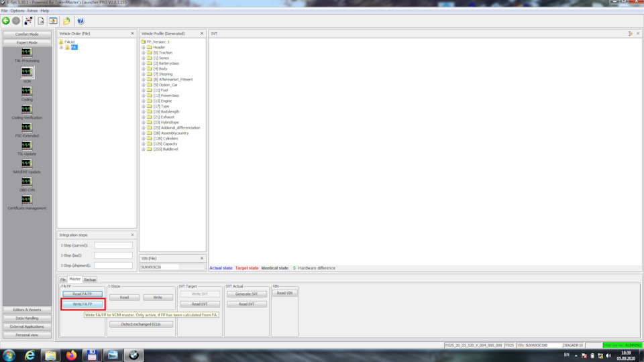This screenshot has width=644, height=362.
Task: Click the I-Steps Read button
Action: 124,297
